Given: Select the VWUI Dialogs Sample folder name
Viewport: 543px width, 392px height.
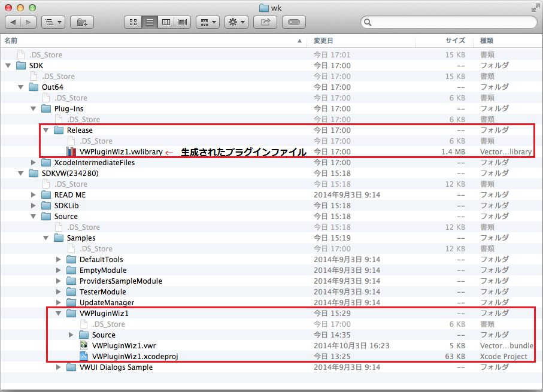Looking at the screenshot, I should click(x=116, y=367).
